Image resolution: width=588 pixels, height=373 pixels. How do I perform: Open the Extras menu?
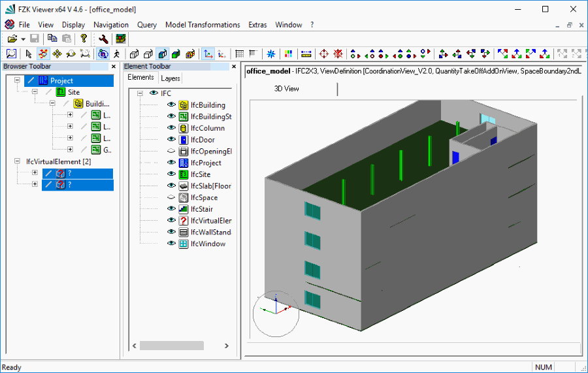257,25
